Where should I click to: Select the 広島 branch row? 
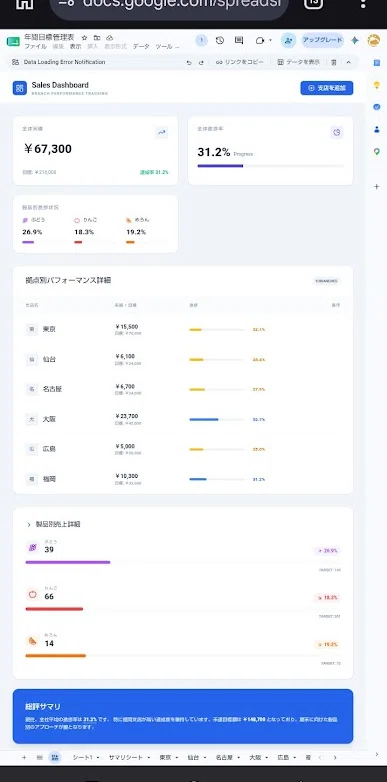pos(183,449)
